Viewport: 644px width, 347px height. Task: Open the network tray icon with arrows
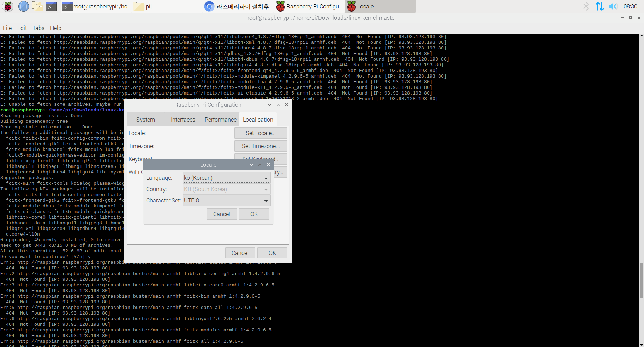point(600,6)
